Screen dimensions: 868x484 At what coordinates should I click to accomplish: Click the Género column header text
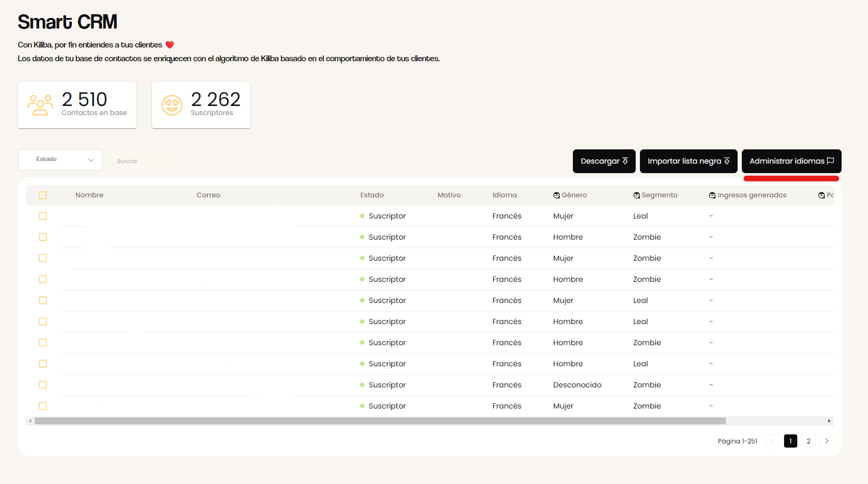click(574, 195)
